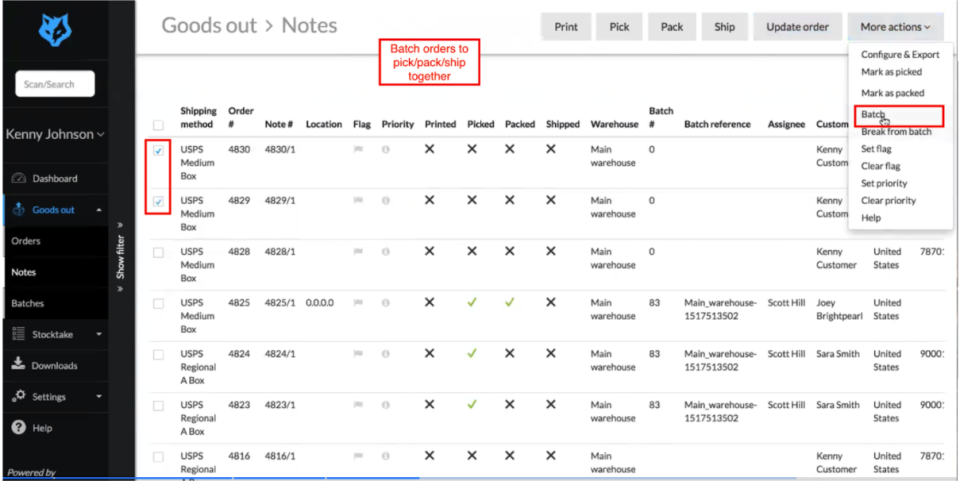Image resolution: width=960 pixels, height=481 pixels.
Task: Click the flag icon on order 4829
Action: tap(358, 201)
